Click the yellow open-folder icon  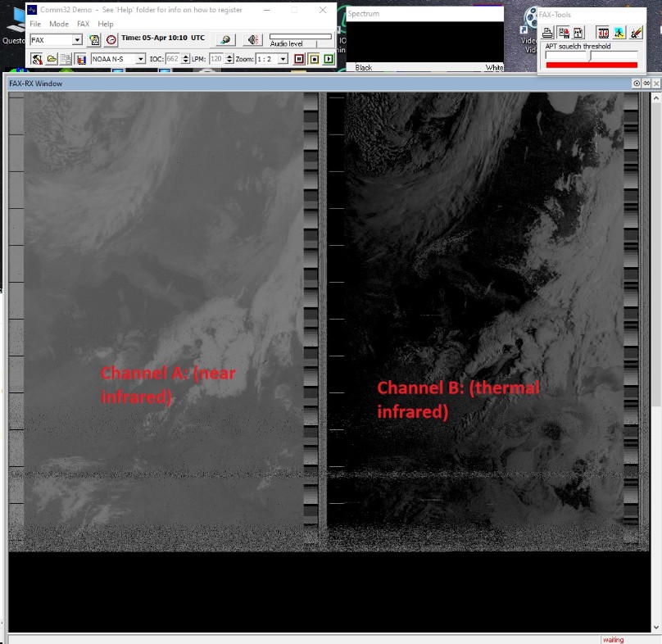tap(52, 59)
